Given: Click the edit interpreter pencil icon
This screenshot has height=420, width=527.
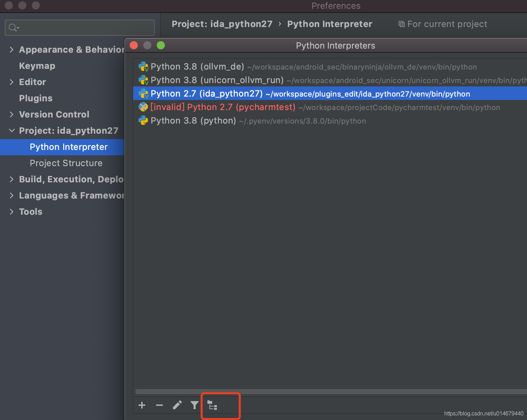Looking at the screenshot, I should click(x=177, y=405).
